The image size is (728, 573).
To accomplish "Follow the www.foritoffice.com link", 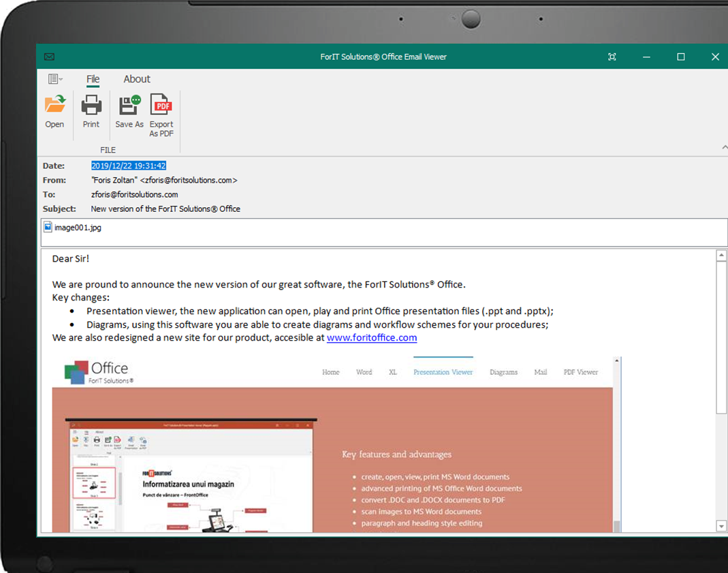I will coord(372,337).
